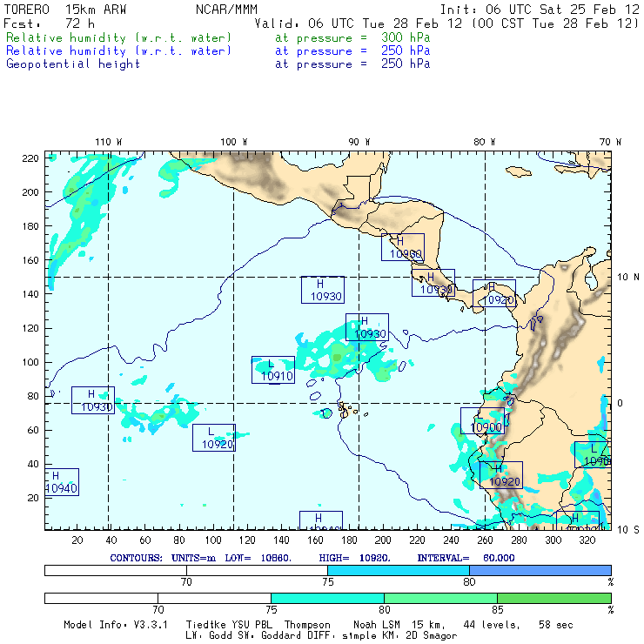Click the Geopotential height legend label
Screen dimensions: 644x644
pos(73,64)
